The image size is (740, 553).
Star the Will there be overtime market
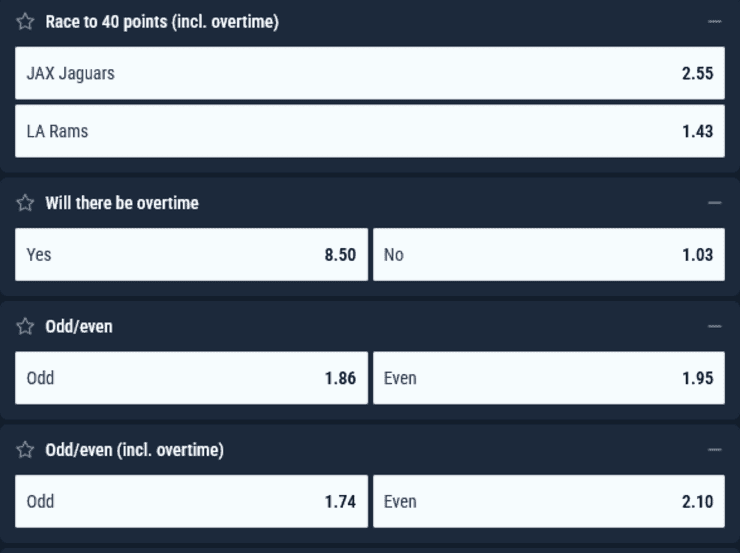tap(26, 203)
